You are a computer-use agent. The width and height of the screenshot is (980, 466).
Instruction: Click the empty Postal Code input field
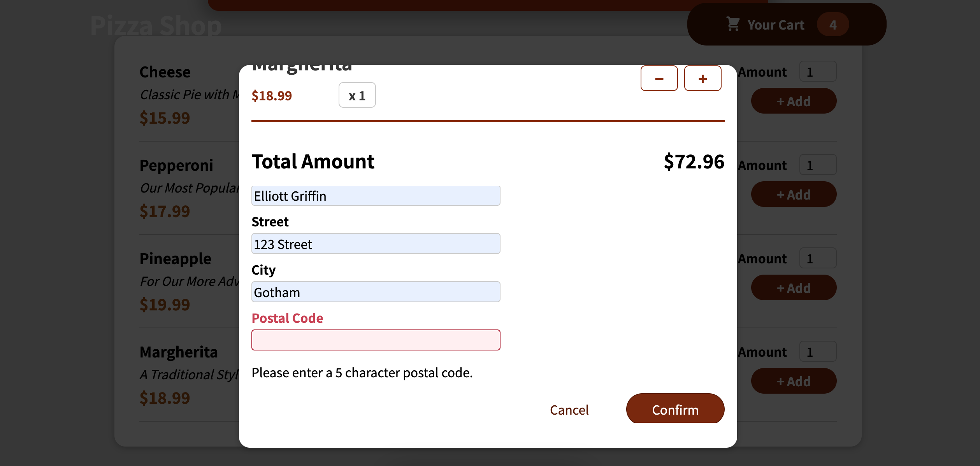click(x=376, y=340)
